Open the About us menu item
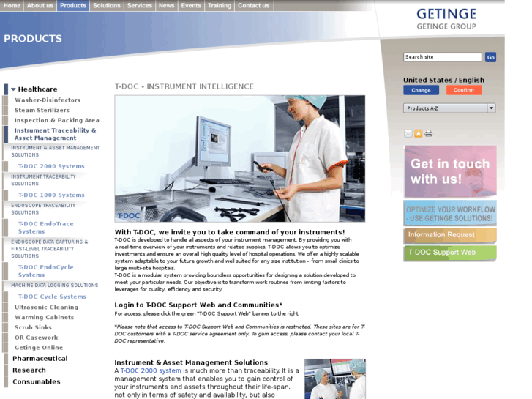Viewport: 532px width, 399px height. coord(40,5)
